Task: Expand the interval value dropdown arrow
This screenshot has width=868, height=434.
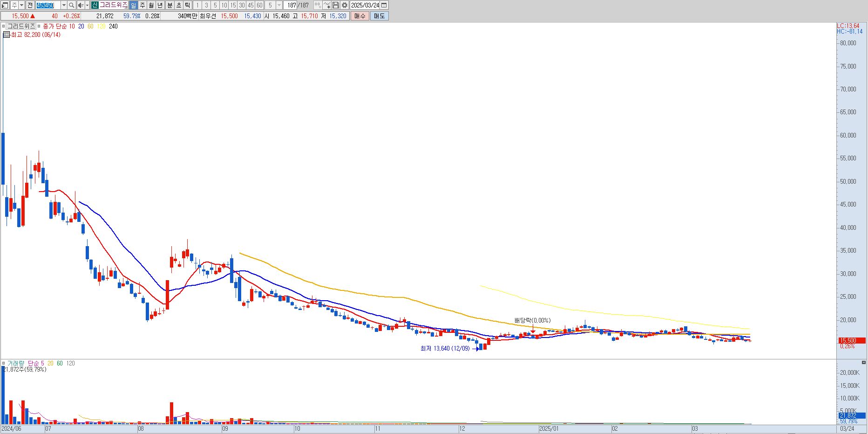Action: coord(279,5)
